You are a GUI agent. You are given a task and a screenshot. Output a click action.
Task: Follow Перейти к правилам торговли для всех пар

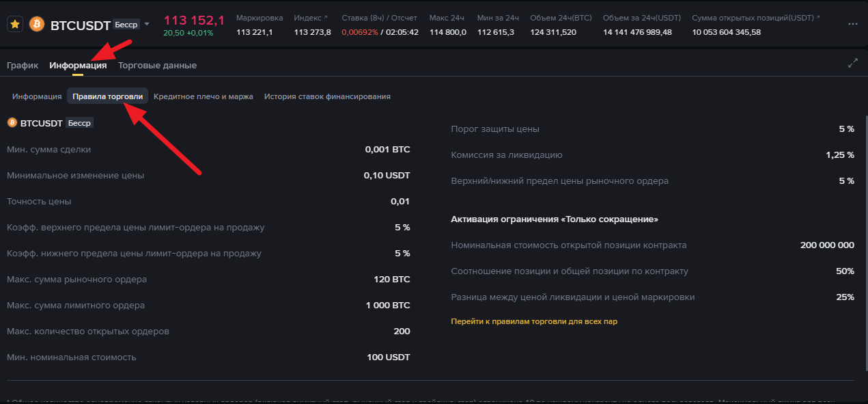[x=534, y=321]
